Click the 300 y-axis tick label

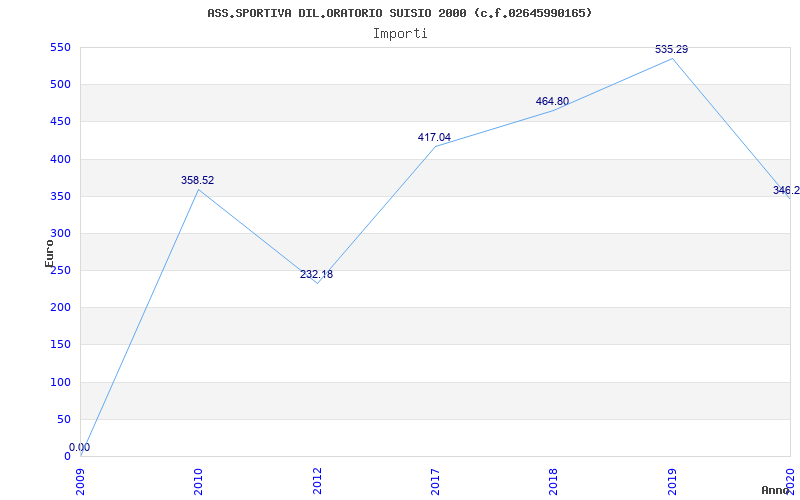(60, 234)
